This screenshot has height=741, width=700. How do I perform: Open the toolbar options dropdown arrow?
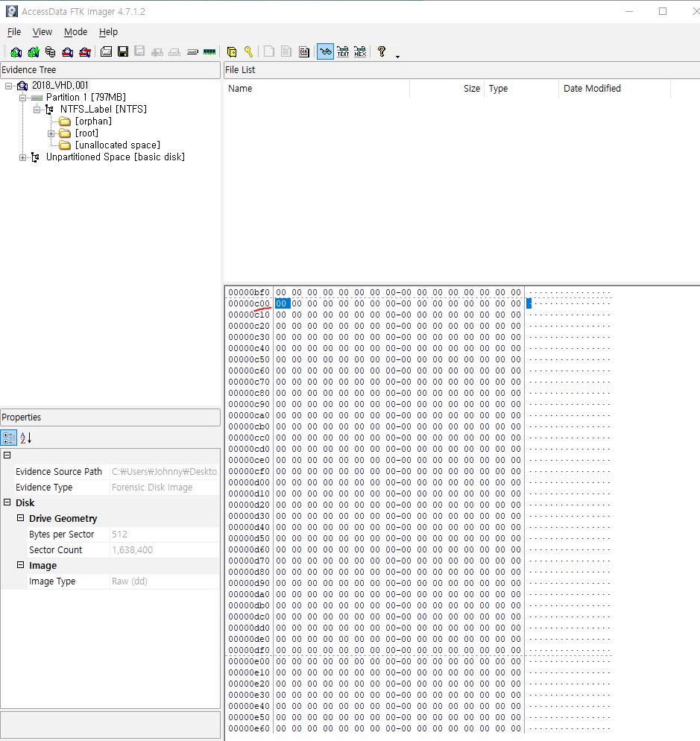pos(397,57)
